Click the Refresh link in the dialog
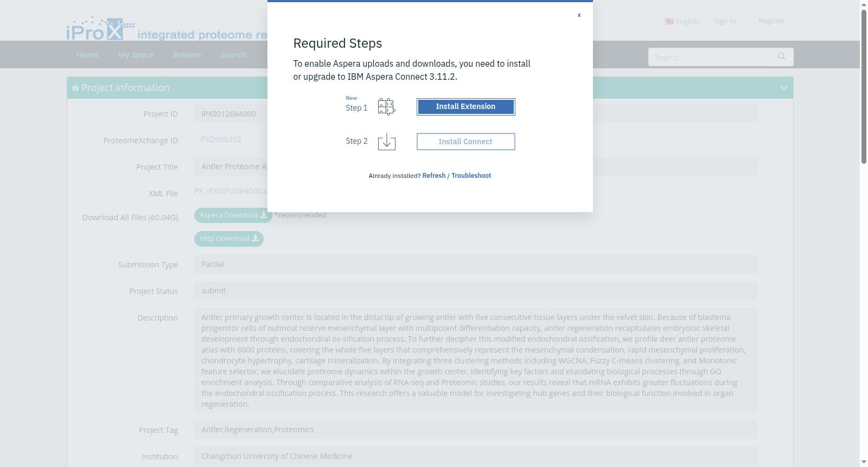Screen dimensions: 868x467 434,176
